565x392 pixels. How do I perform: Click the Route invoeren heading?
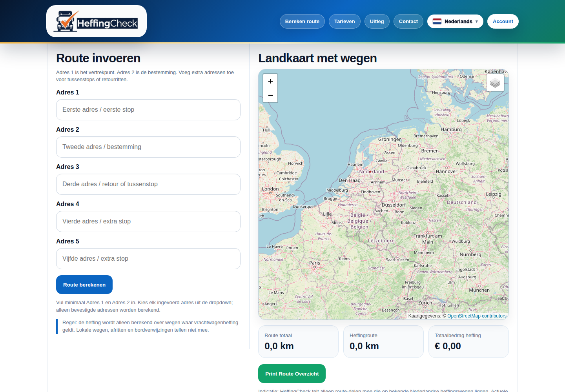point(98,58)
